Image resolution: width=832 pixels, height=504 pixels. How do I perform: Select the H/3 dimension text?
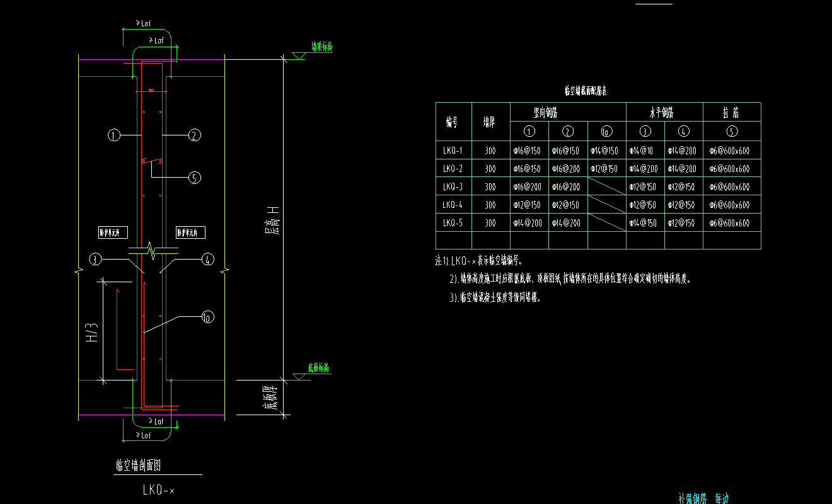coord(92,332)
